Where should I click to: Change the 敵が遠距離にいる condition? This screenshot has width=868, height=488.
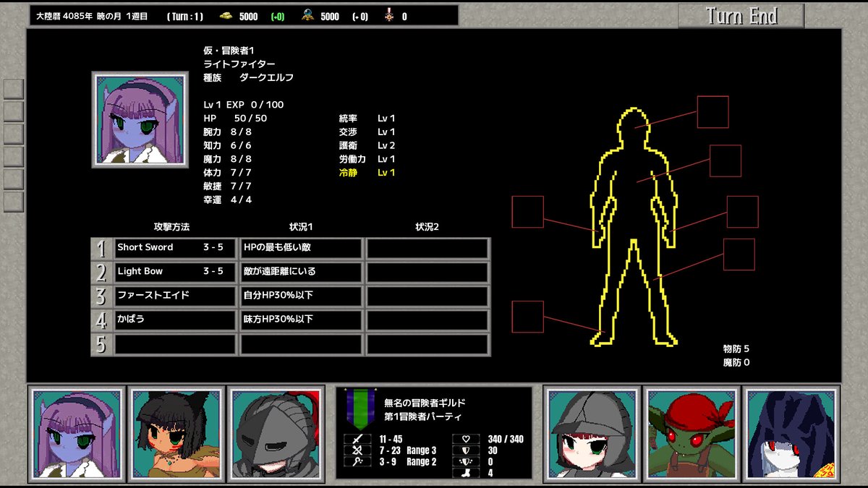[301, 272]
